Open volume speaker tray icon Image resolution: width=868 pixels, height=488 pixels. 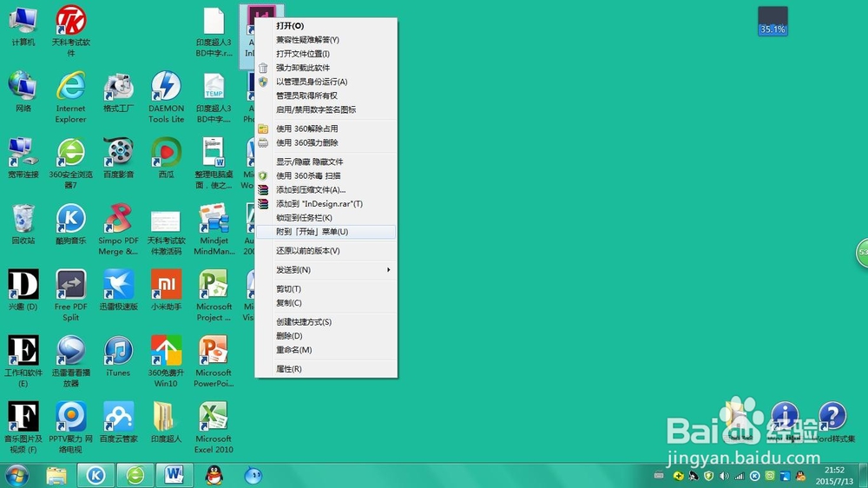724,475
